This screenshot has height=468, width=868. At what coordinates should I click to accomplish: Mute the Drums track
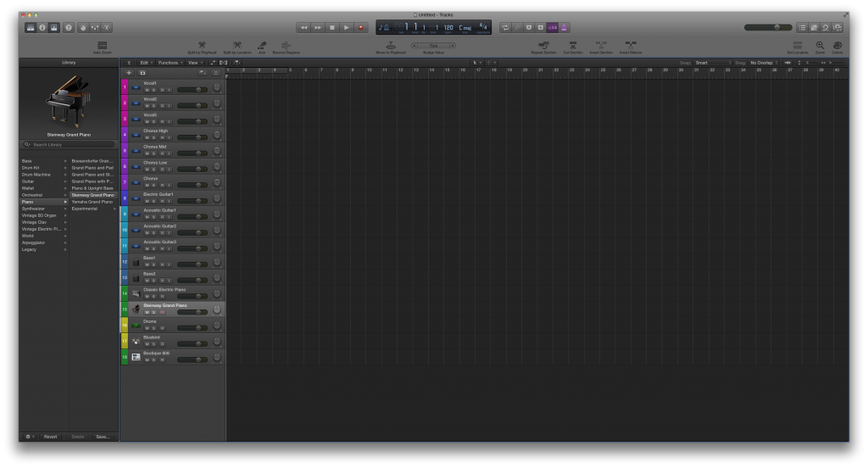pyautogui.click(x=147, y=328)
